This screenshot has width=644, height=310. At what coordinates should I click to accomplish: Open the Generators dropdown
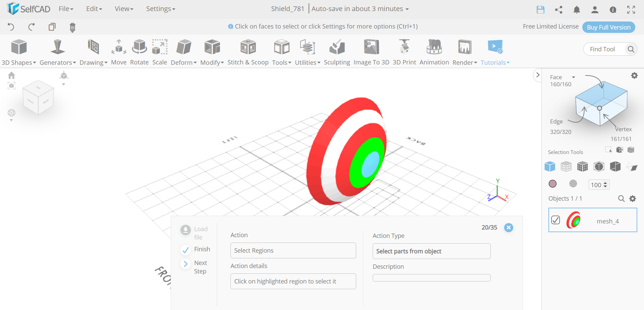click(x=58, y=62)
